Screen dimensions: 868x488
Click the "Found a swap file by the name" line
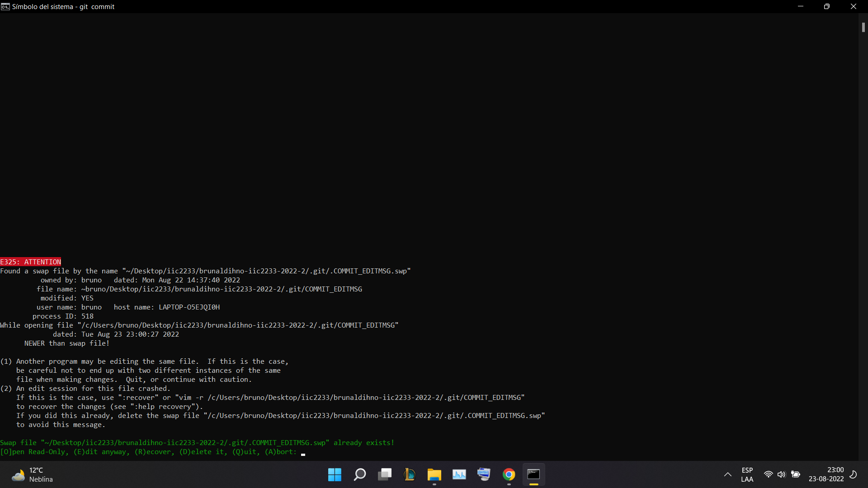click(x=205, y=271)
